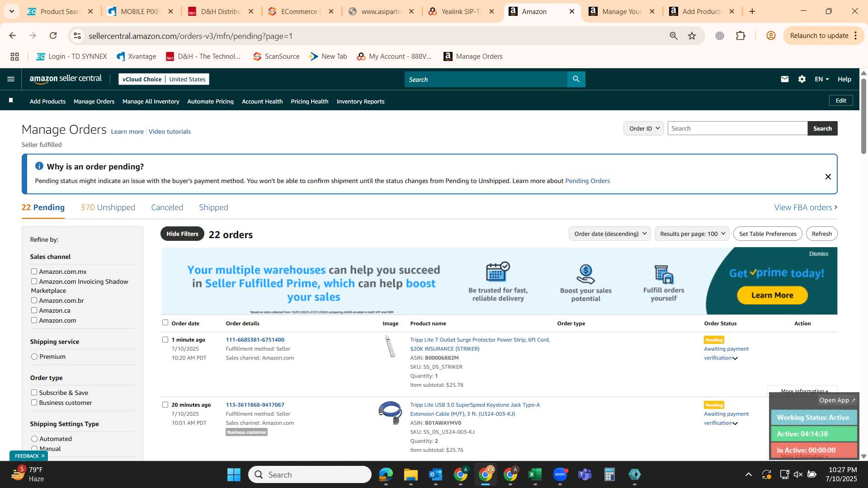868x488 pixels.
Task: Show hidden system tray icons
Action: pos(748,474)
